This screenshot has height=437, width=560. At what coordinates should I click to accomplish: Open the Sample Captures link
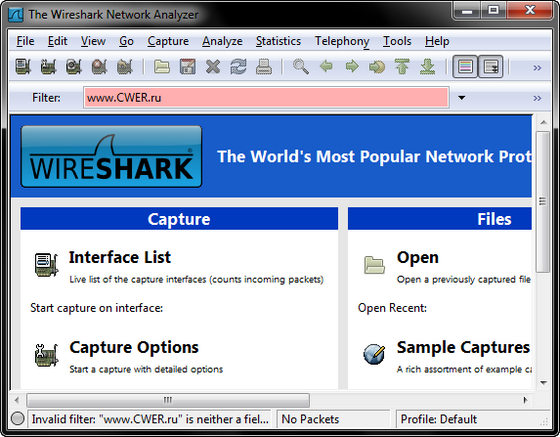pyautogui.click(x=463, y=347)
